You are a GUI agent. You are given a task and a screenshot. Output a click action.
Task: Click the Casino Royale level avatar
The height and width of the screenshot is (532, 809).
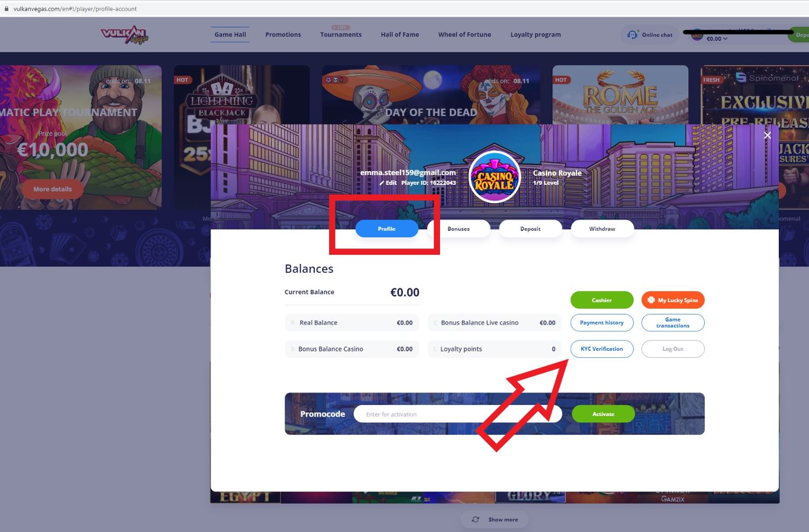pyautogui.click(x=495, y=177)
